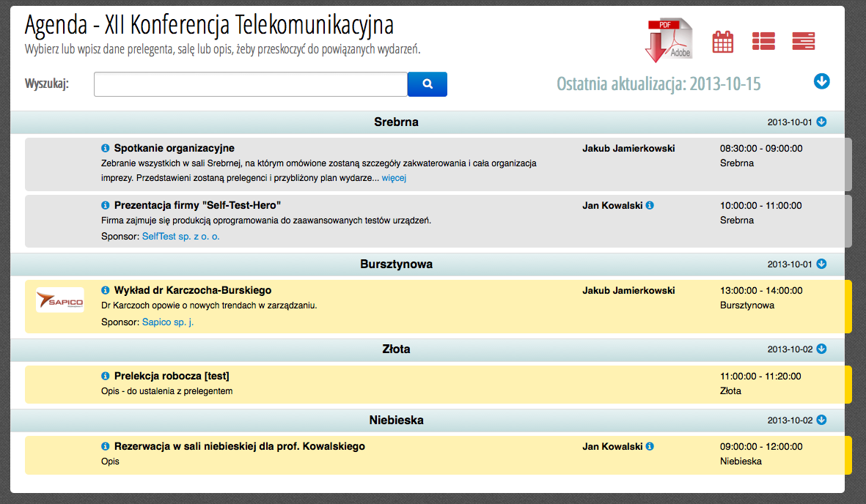Screen dimensions: 866x504
Task: Collapse the Bursztynowa section arrow
Action: 822,264
